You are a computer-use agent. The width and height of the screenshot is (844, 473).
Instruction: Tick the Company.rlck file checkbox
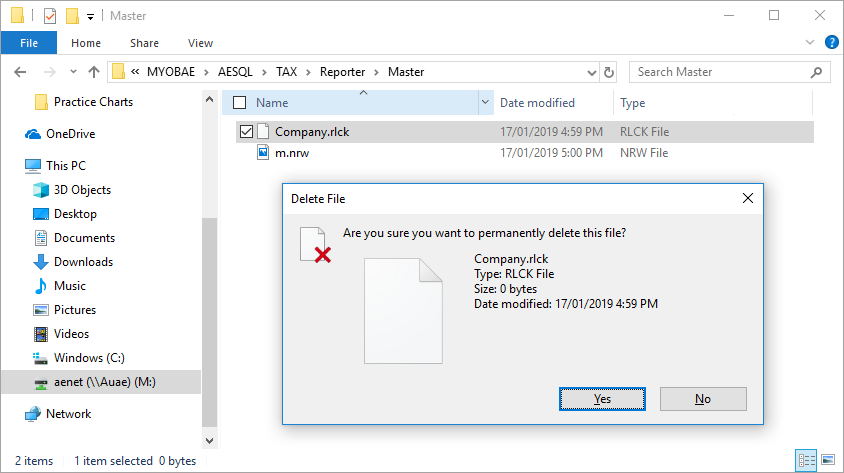[246, 131]
